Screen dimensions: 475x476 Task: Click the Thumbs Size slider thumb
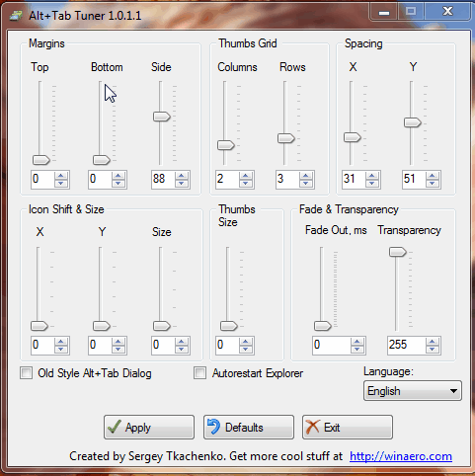pos(229,326)
